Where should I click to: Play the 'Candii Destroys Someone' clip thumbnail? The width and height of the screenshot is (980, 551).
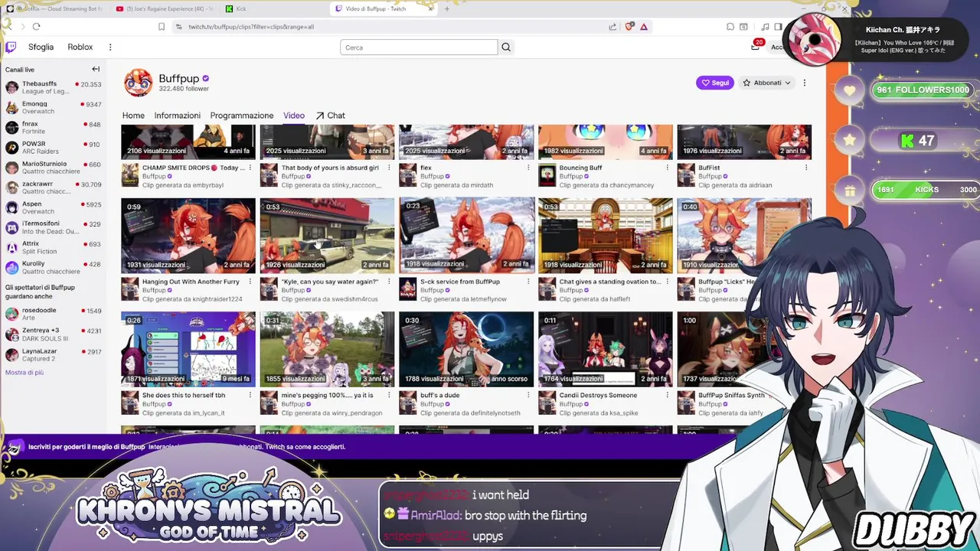coord(606,349)
